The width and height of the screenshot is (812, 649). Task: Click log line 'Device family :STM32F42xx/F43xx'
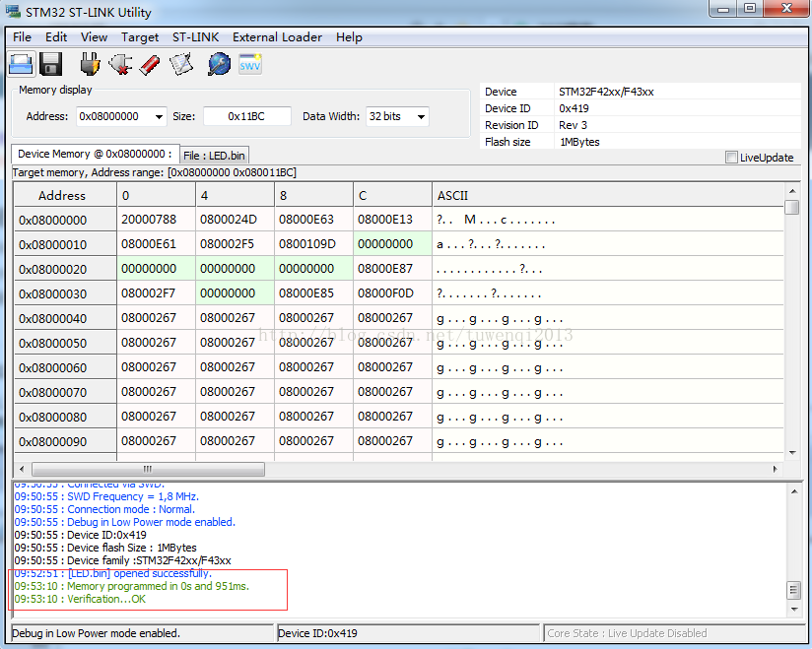(123, 560)
